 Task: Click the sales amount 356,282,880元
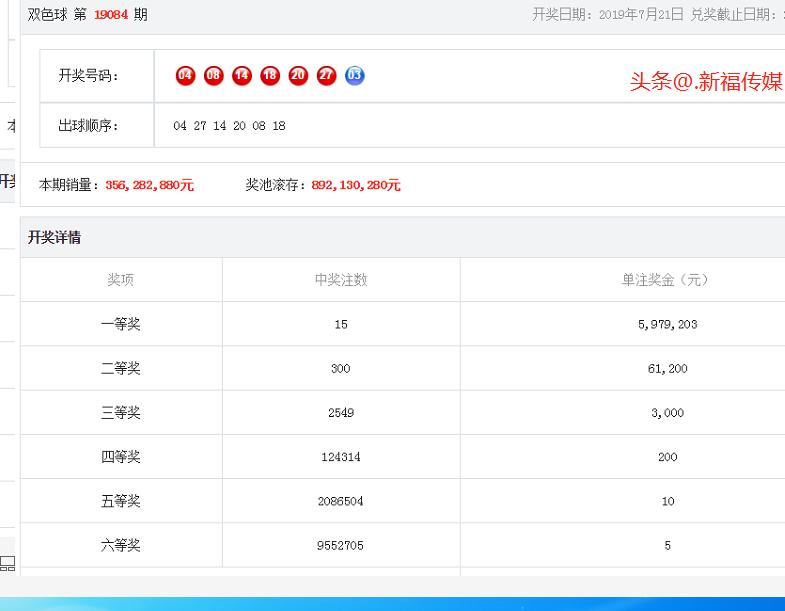click(x=149, y=186)
